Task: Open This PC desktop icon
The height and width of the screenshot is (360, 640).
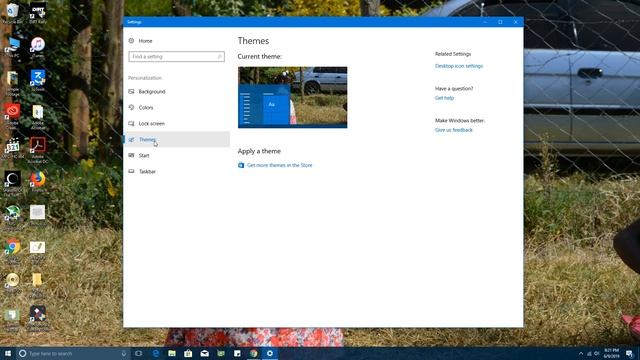Action: point(12,47)
